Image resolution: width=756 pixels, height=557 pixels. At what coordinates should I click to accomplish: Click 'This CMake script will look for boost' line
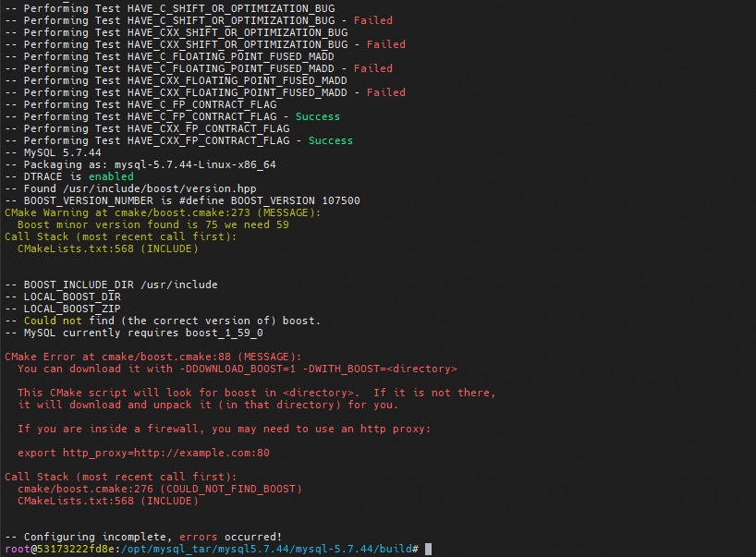(x=257, y=394)
